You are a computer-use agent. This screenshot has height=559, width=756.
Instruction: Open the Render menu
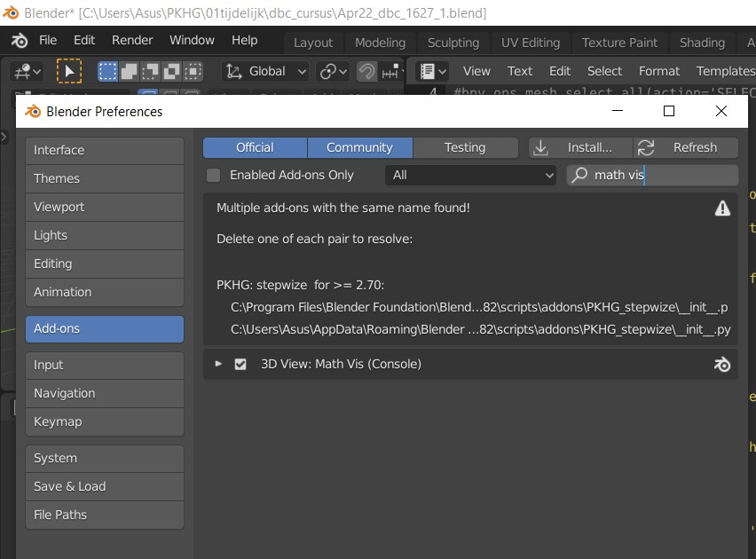[132, 40]
